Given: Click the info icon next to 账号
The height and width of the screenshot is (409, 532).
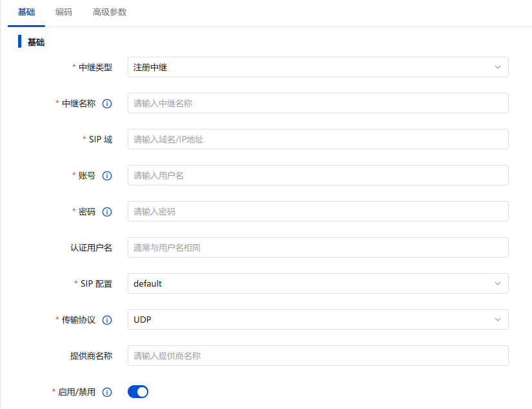Looking at the screenshot, I should point(107,175).
